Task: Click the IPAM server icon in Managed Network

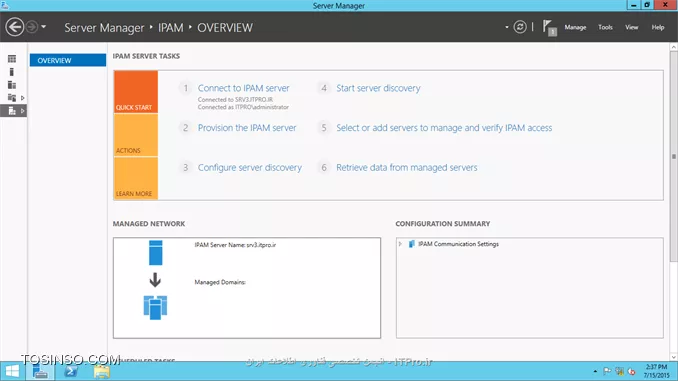Action: click(156, 253)
